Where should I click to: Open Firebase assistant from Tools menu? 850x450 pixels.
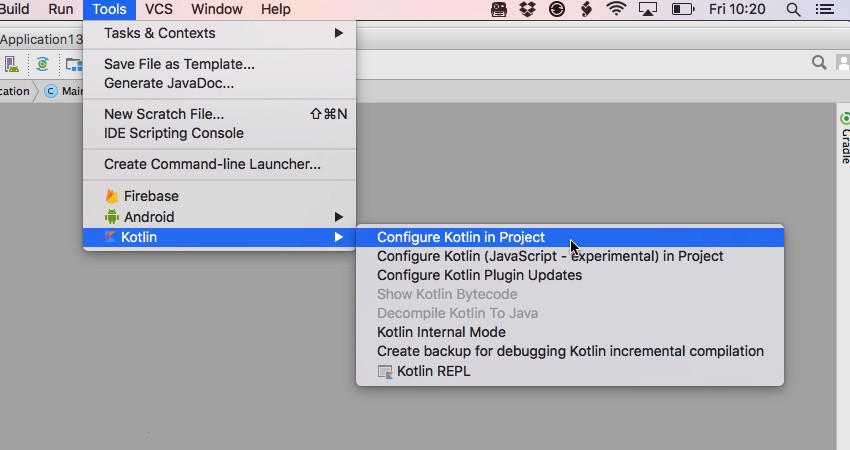(219, 196)
